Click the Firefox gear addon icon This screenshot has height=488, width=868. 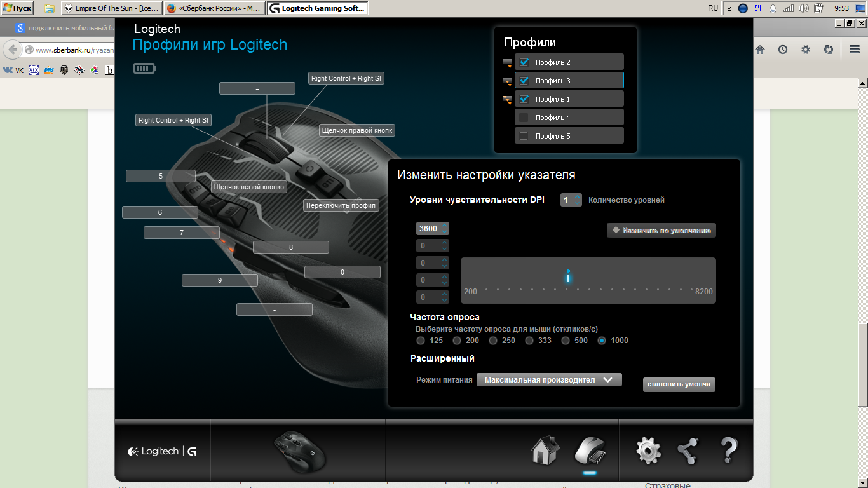[806, 50]
